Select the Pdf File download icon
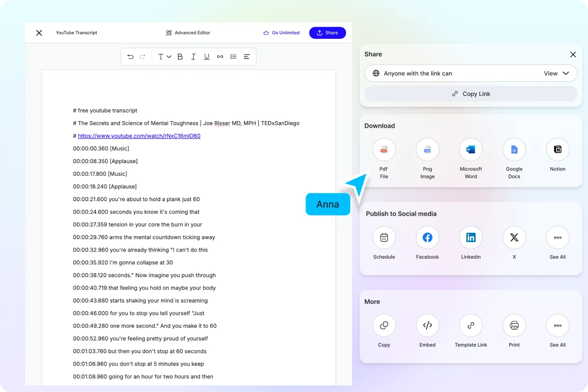Image resolution: width=588 pixels, height=392 pixels. click(384, 150)
